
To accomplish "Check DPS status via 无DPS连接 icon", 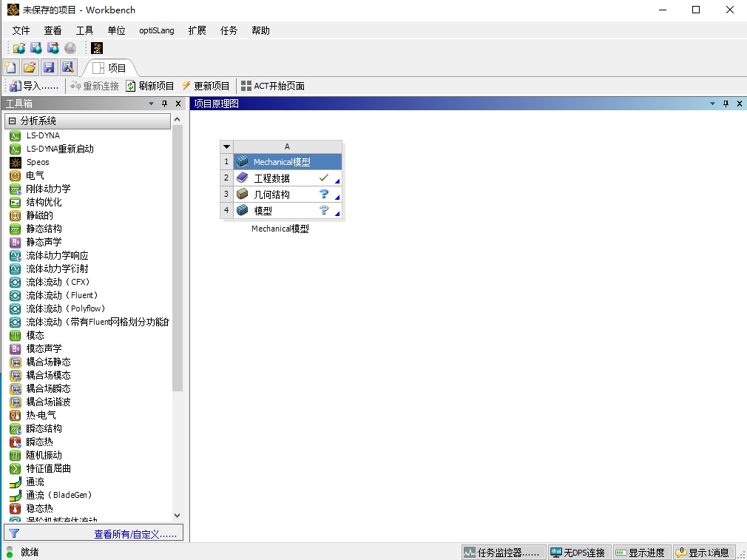I will 579,551.
